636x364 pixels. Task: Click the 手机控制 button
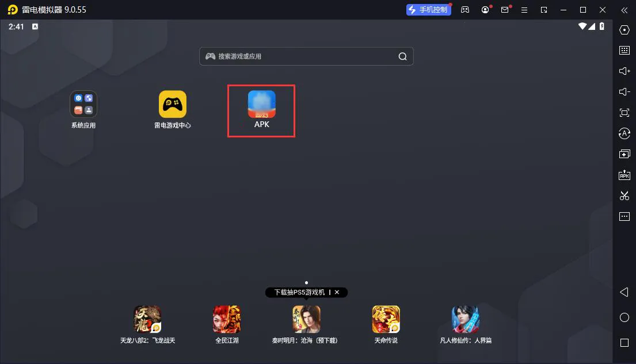click(429, 10)
